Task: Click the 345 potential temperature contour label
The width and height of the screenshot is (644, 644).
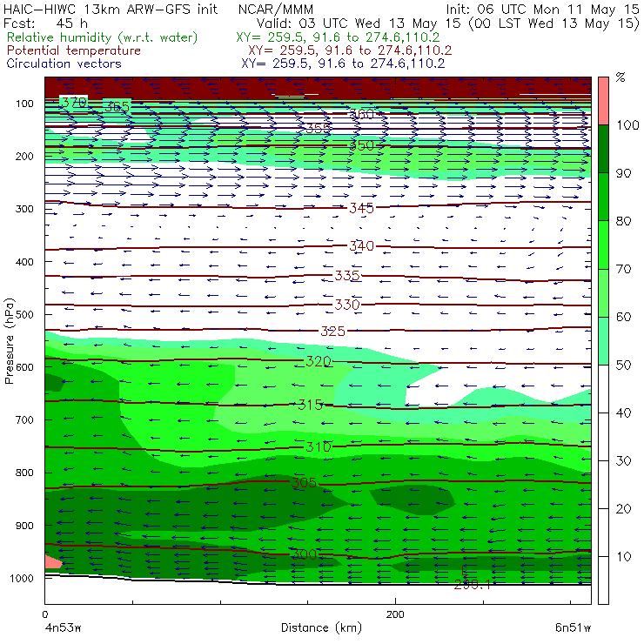Action: pos(361,208)
